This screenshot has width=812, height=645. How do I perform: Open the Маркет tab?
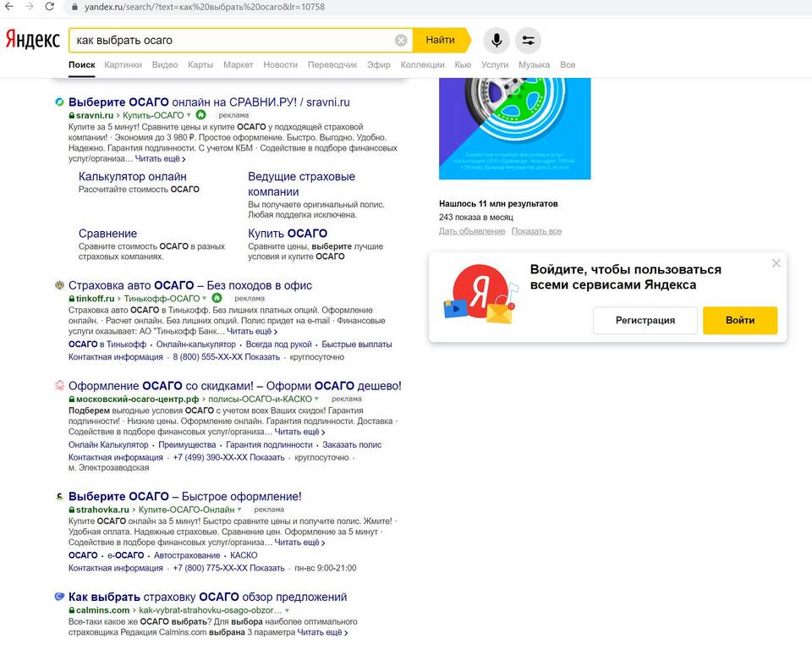[x=239, y=65]
